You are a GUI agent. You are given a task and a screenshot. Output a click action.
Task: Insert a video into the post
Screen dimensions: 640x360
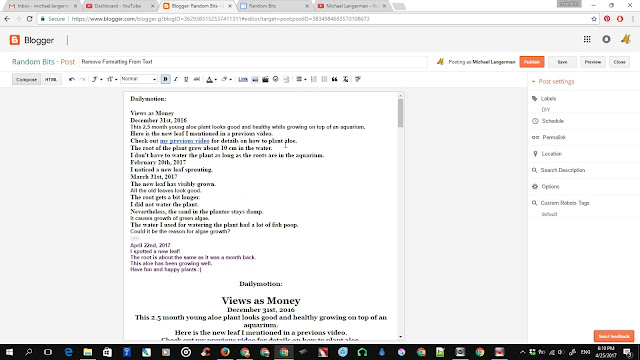(265, 79)
